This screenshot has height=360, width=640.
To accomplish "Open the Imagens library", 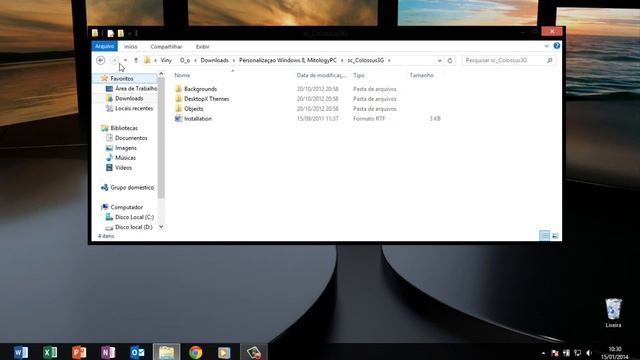I will click(x=126, y=148).
